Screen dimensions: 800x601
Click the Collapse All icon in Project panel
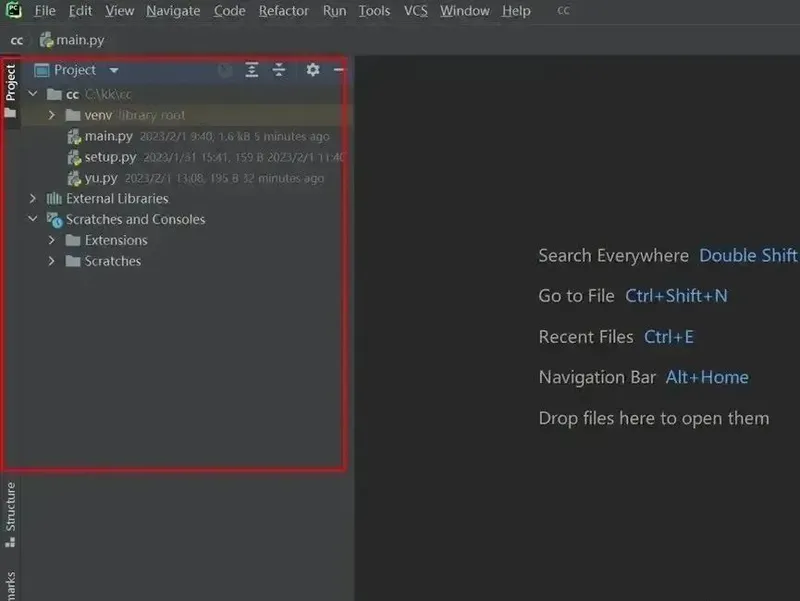pyautogui.click(x=279, y=70)
